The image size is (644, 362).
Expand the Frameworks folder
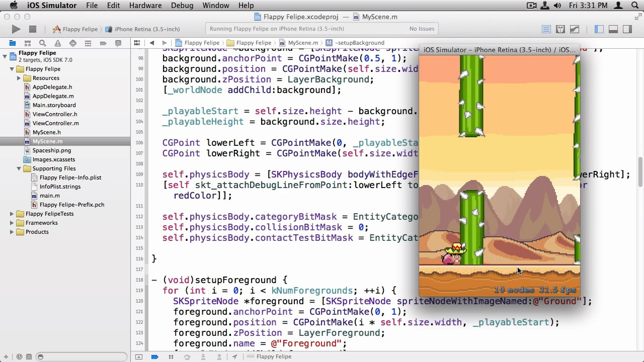12,223
